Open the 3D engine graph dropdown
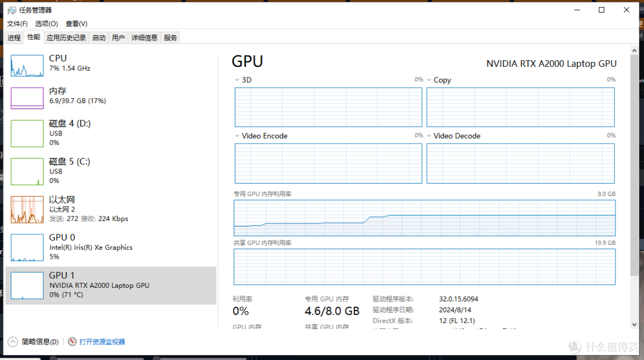The height and width of the screenshot is (360, 644). [237, 80]
